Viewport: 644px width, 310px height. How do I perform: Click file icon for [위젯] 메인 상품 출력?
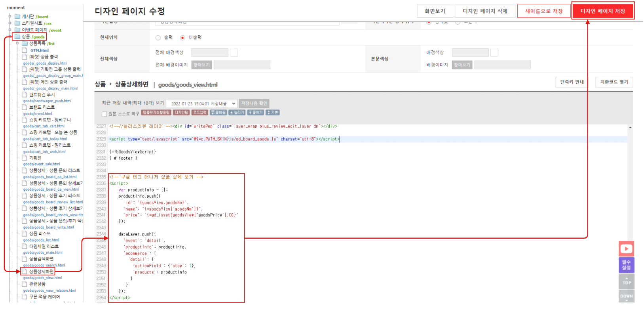tap(25, 82)
